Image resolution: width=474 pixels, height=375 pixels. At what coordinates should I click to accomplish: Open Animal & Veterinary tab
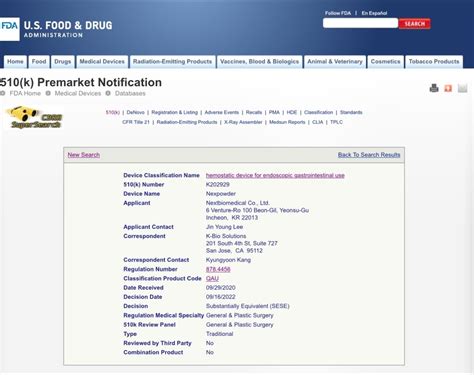point(335,62)
